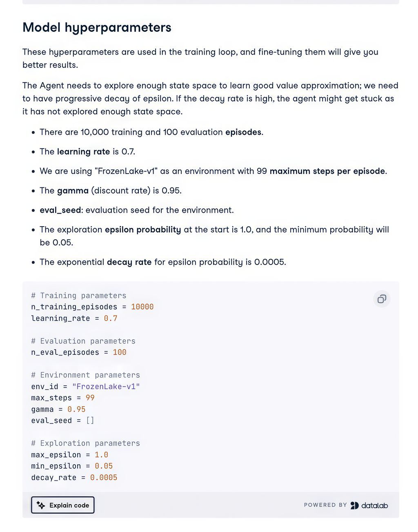Click the Explain code button
This screenshot has height=532, width=418.
63,505
